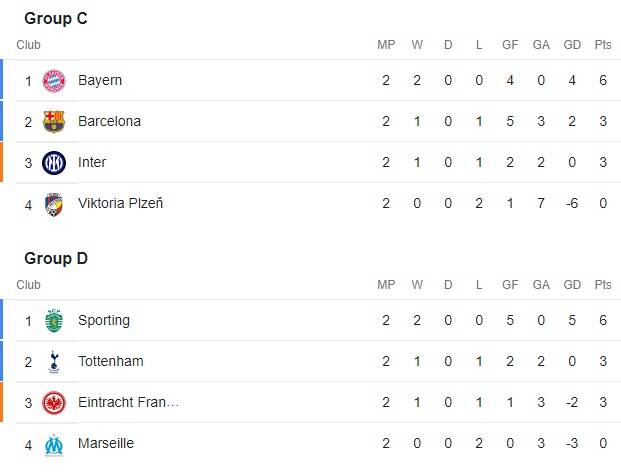This screenshot has width=621, height=476.
Task: Open the Tottenham team link
Action: (x=110, y=362)
